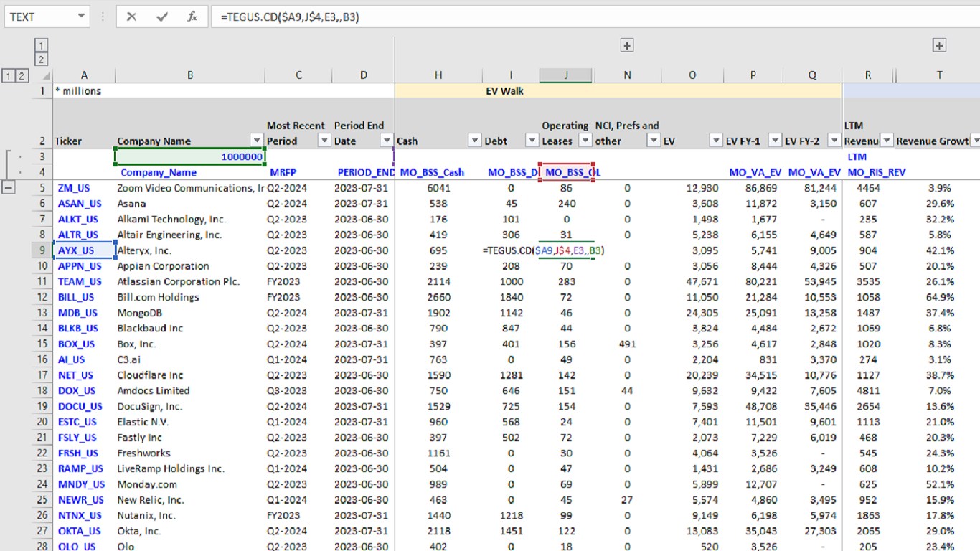Viewport: 980px width, 551px height.
Task: Select the row 9 header
Action: 42,250
